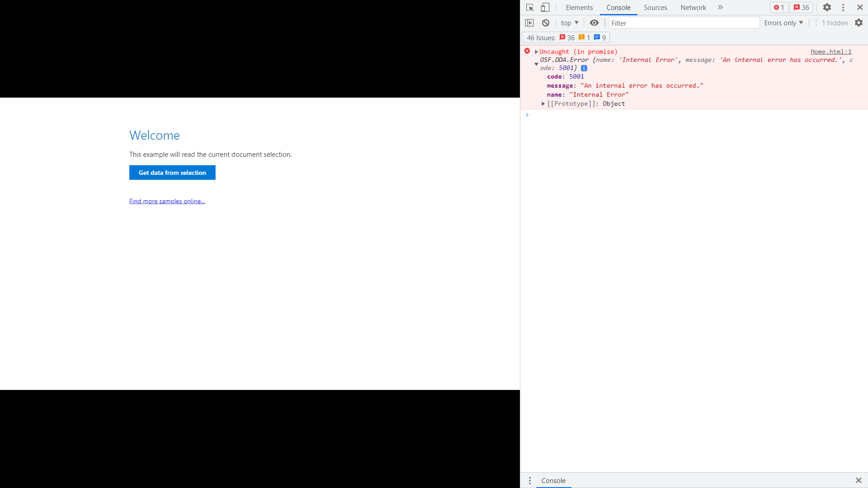Show the console sidebar
The height and width of the screenshot is (488, 868).
tap(530, 23)
